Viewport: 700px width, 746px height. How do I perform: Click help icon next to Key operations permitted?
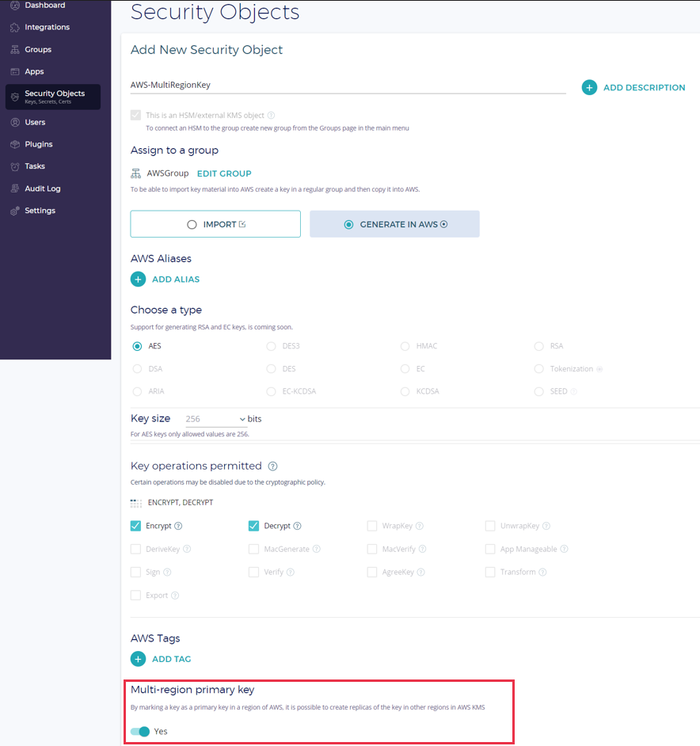[272, 466]
